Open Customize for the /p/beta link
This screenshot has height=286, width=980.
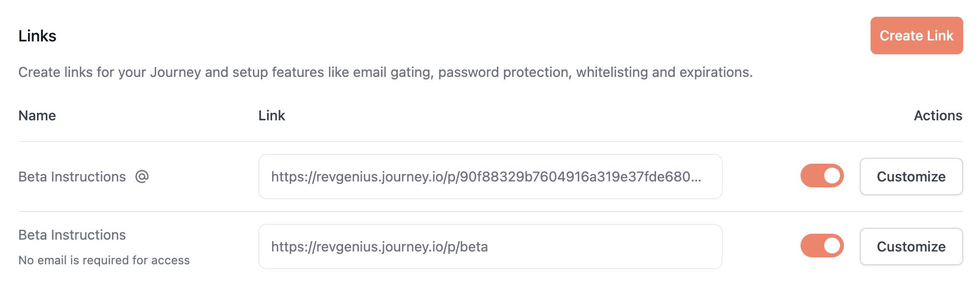tap(911, 247)
